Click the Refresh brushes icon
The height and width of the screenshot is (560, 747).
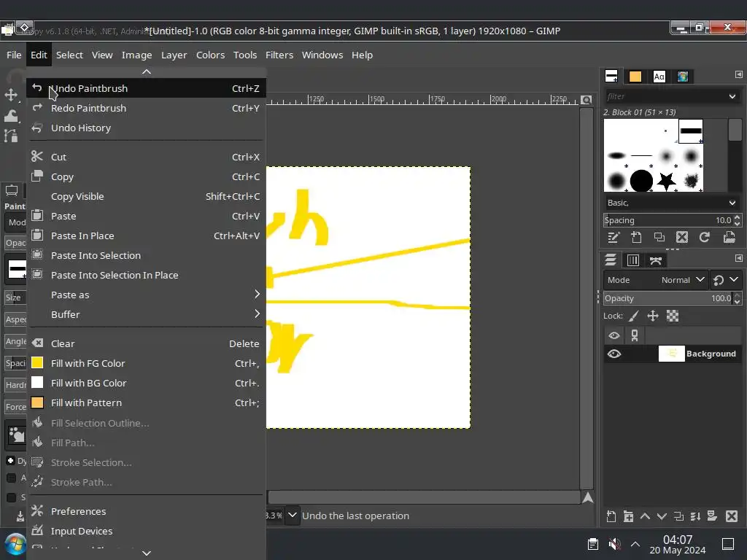point(705,237)
